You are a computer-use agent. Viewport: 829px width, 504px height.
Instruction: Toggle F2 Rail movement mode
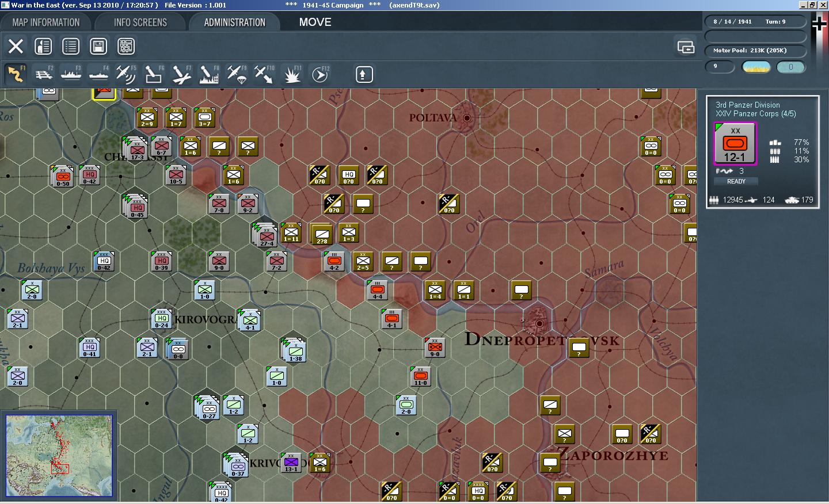click(43, 74)
